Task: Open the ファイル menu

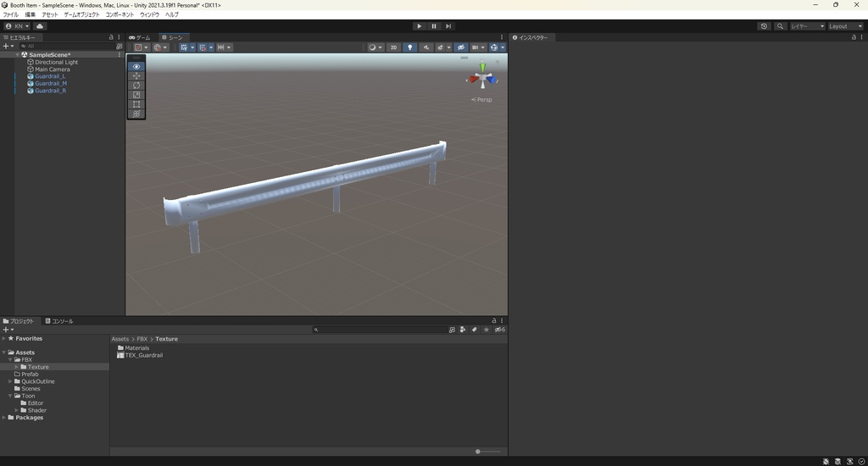Action: click(x=10, y=14)
